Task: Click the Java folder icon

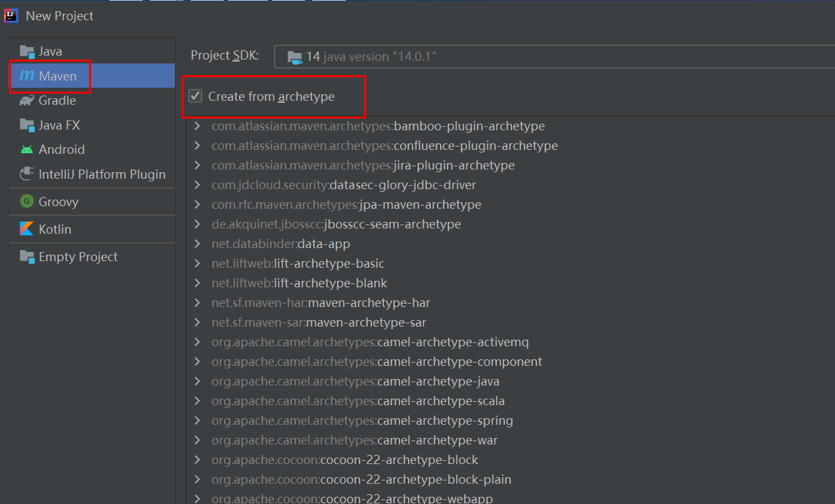Action: [27, 51]
